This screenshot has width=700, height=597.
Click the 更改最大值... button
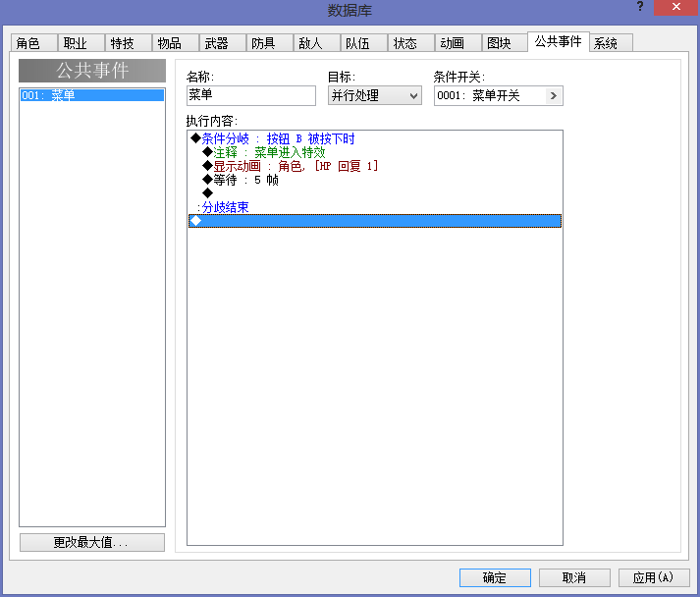[92, 542]
